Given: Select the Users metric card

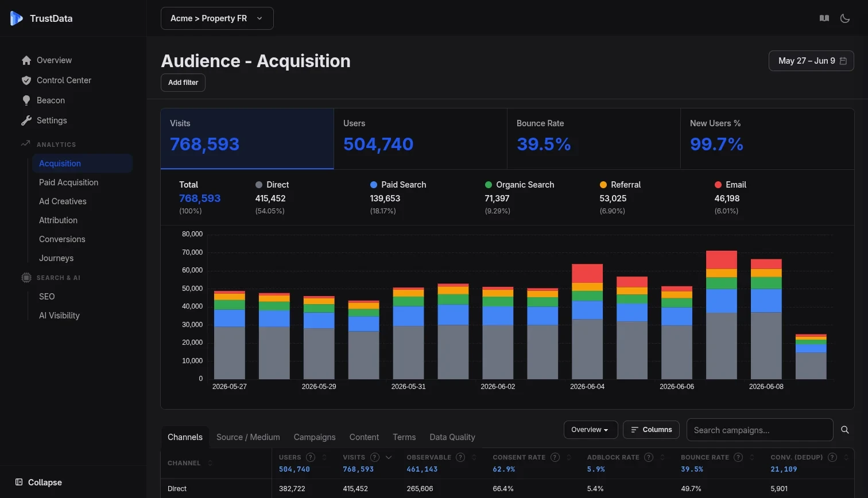Looking at the screenshot, I should point(421,139).
